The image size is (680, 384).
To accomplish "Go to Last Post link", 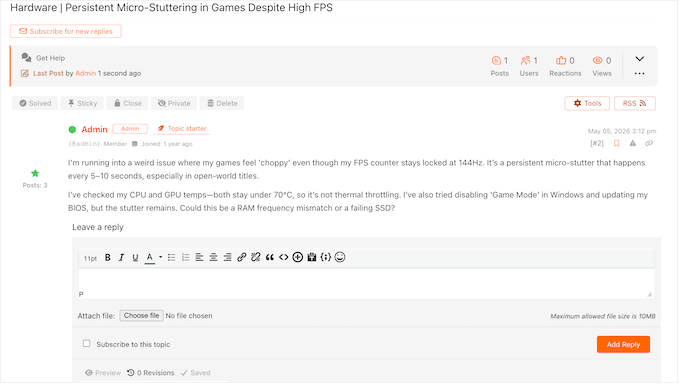I will 48,74.
